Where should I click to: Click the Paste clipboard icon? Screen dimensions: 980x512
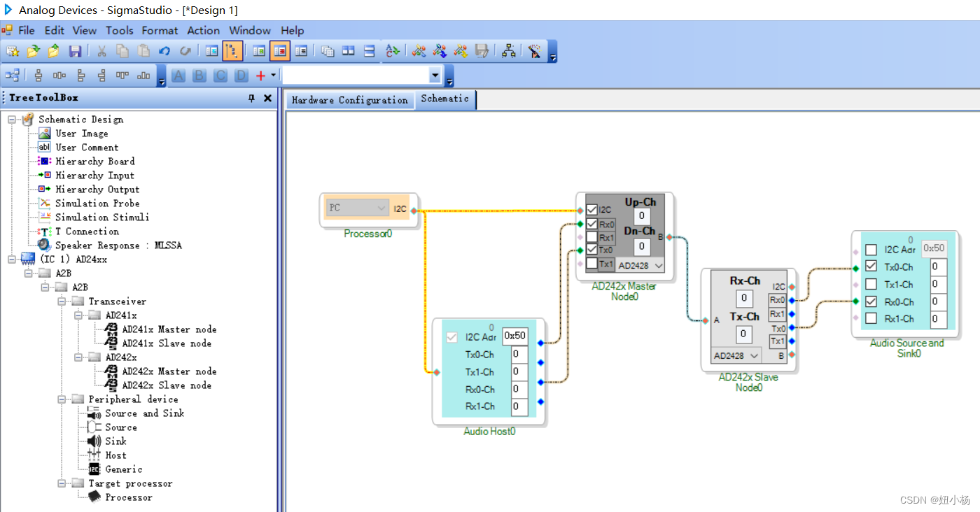click(143, 51)
